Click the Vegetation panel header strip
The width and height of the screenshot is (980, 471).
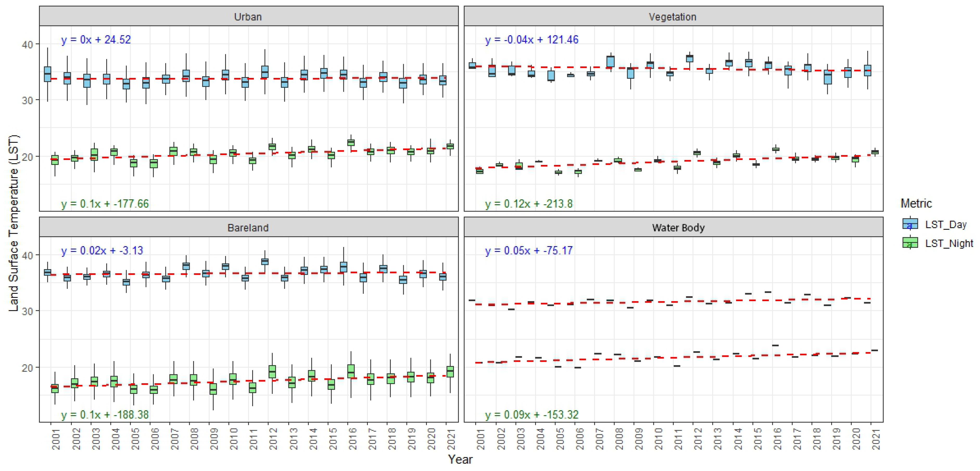coord(673,16)
